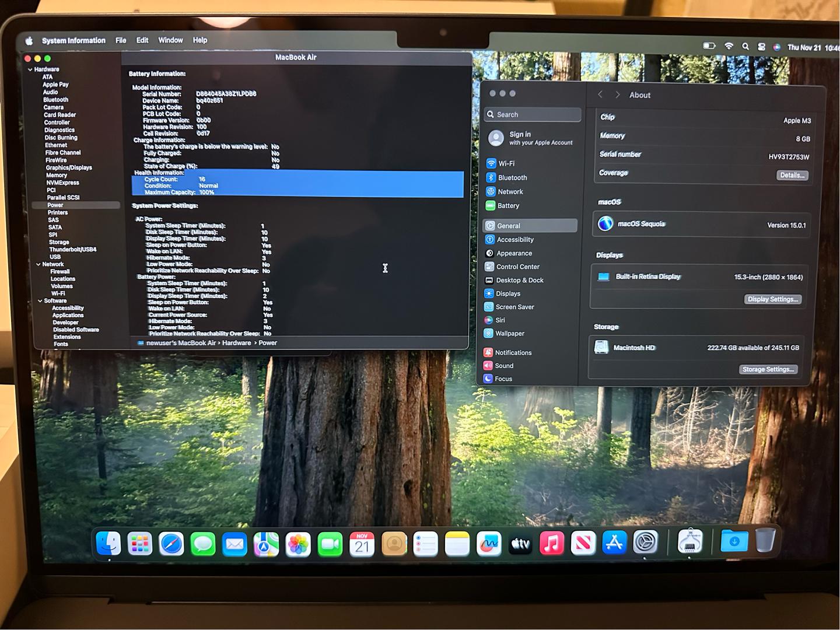Collapse the Software section in sidebar
Viewport: 840px width, 630px height.
pos(40,301)
